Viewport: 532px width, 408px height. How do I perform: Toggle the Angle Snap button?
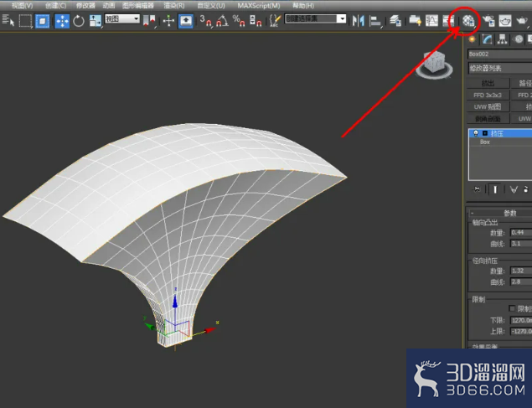point(222,21)
